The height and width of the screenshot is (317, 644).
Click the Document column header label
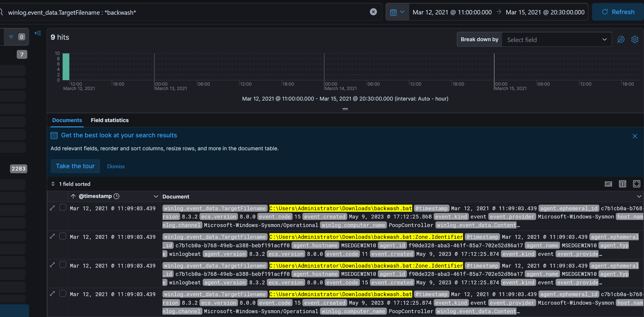176,196
